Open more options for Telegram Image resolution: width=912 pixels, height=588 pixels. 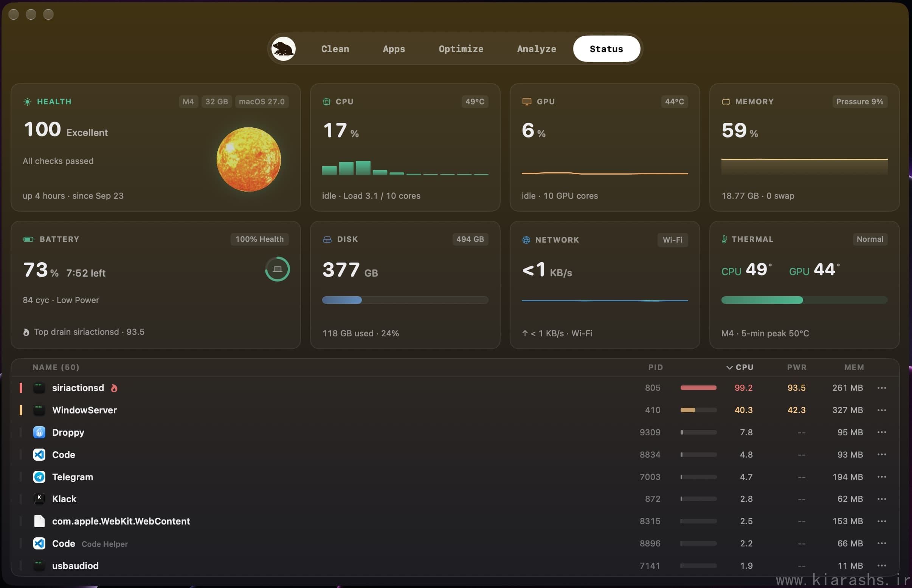[882, 477]
